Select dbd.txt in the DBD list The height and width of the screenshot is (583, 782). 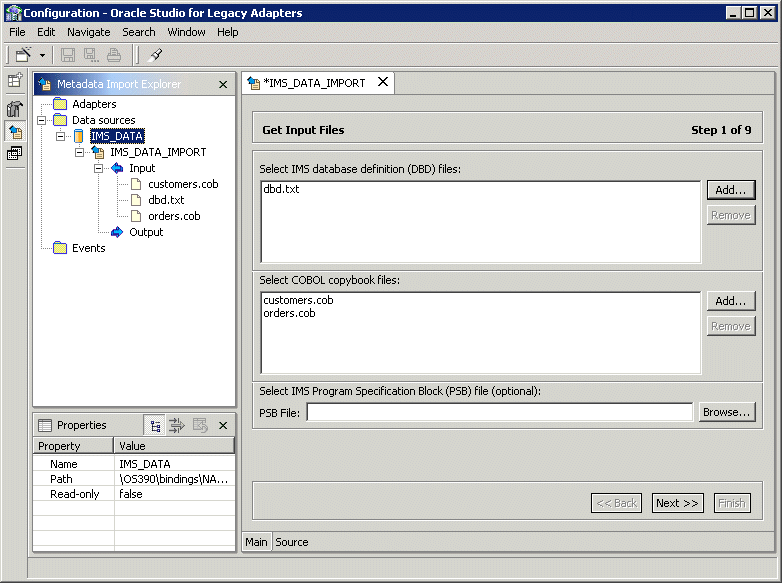tap(281, 189)
